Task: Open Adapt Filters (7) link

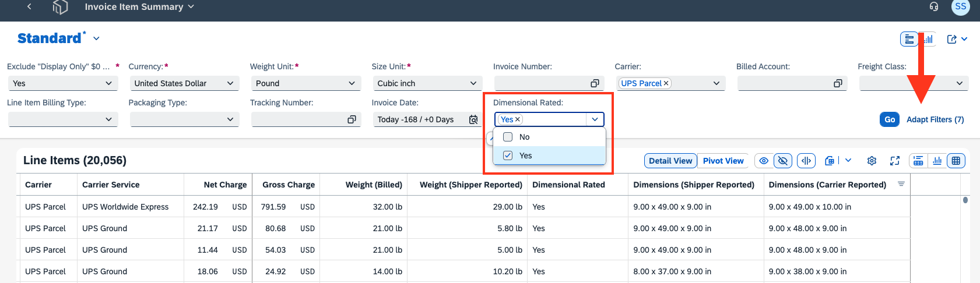Action: pyautogui.click(x=935, y=119)
